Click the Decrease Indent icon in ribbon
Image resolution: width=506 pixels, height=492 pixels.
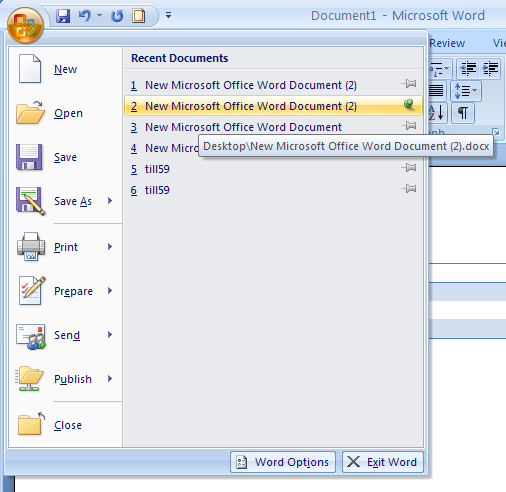click(468, 69)
